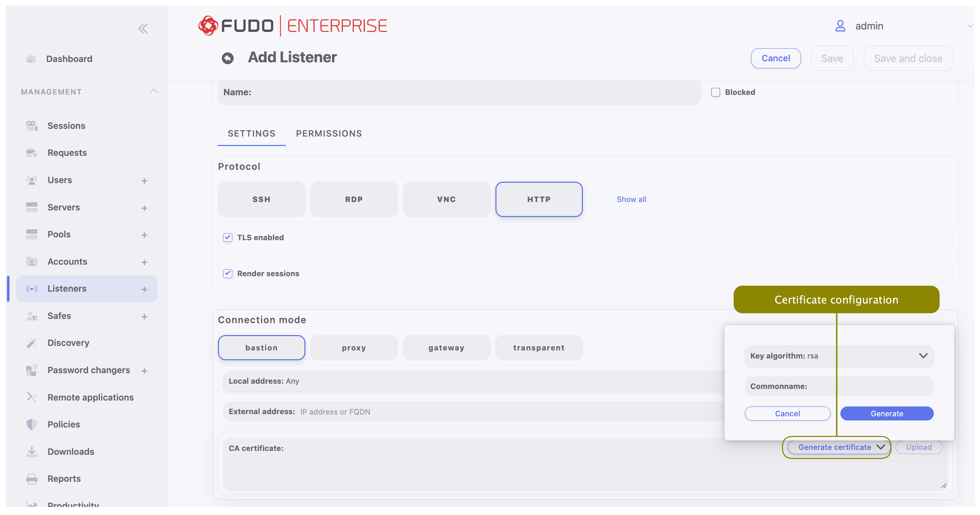Open Sessions via its camera icon
Screen dimensions: 980x515
click(x=31, y=126)
